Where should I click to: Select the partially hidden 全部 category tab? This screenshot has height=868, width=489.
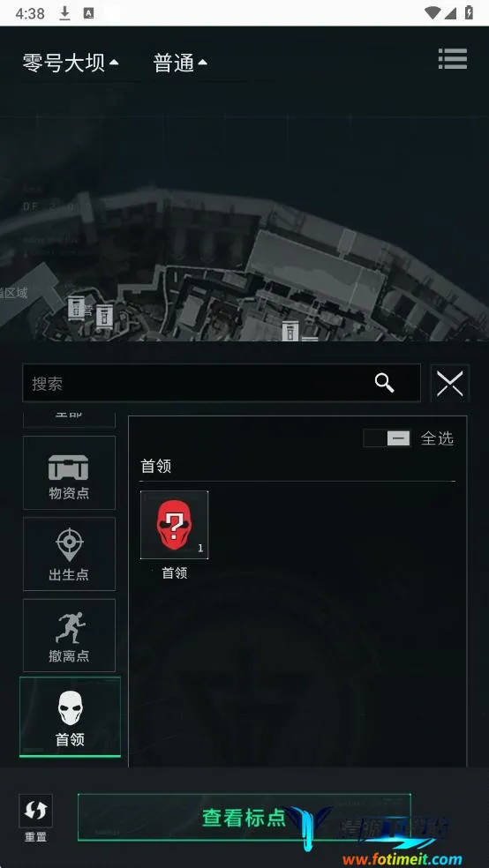coord(69,419)
